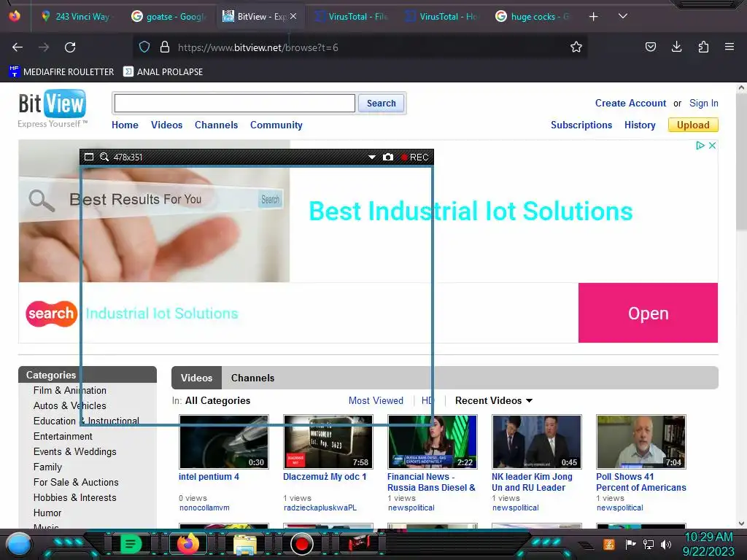747x560 pixels.
Task: Open the Firefox hamburger menu
Action: click(x=729, y=47)
